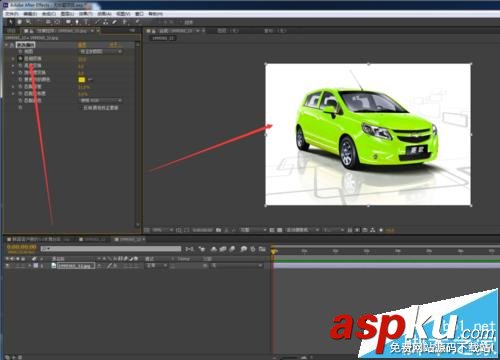Select the Rectangle shape tool
The height and width of the screenshot is (360, 500).
(x=68, y=22)
